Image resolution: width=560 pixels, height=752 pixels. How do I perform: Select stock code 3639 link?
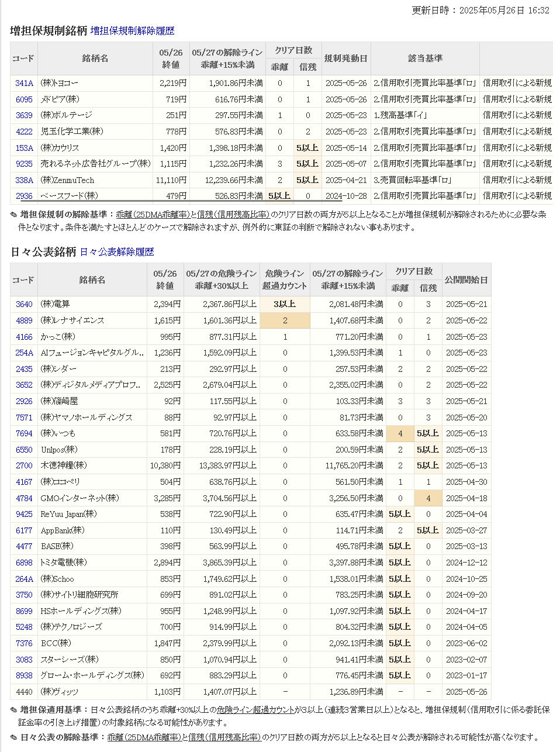click(24, 115)
